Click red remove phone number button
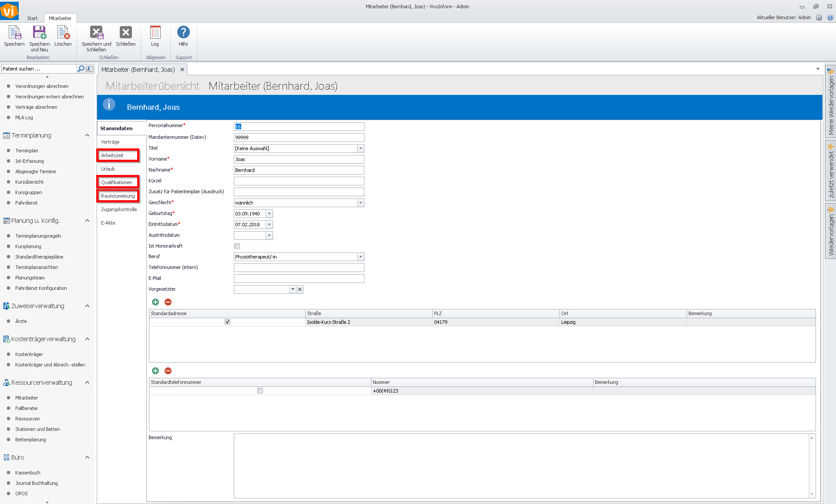Image resolution: width=836 pixels, height=504 pixels. click(168, 371)
